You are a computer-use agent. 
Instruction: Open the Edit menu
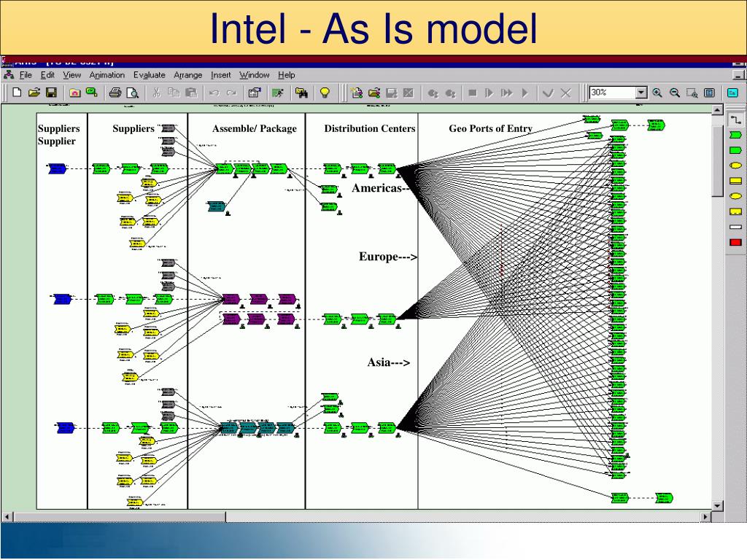click(x=47, y=75)
